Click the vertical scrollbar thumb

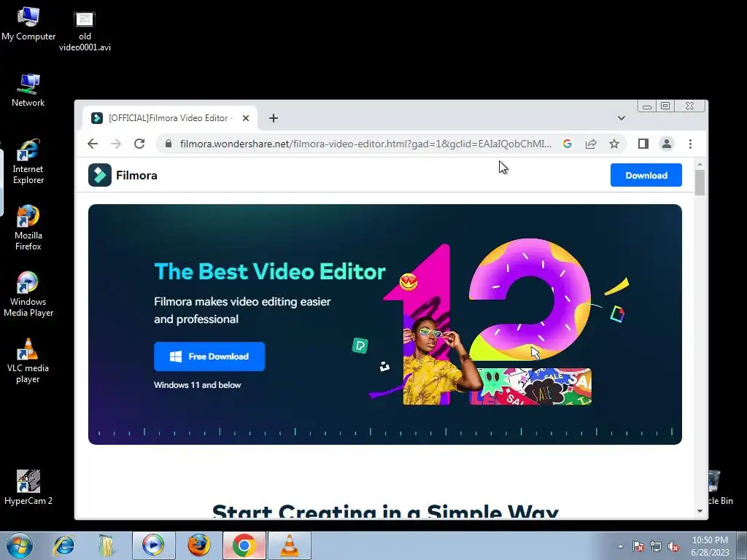tap(700, 182)
